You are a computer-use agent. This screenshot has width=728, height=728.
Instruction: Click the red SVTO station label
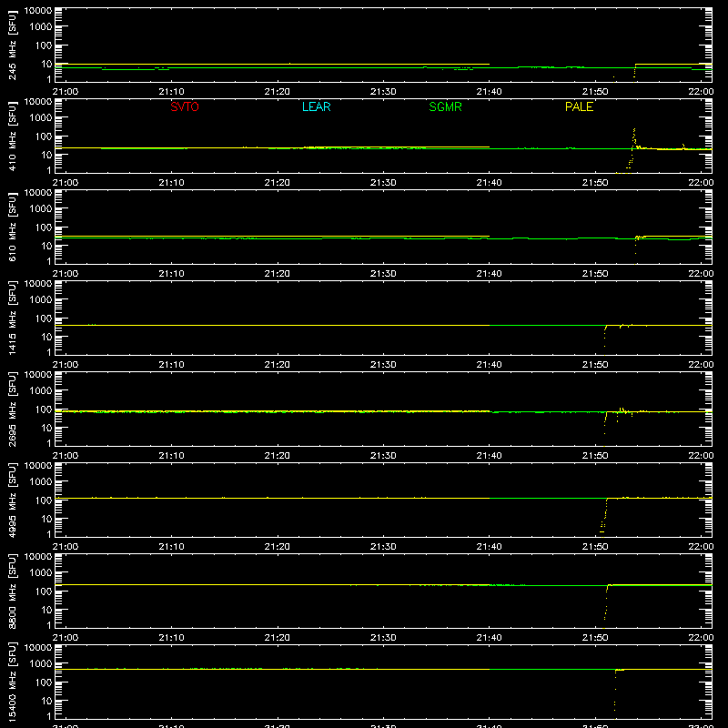185,106
